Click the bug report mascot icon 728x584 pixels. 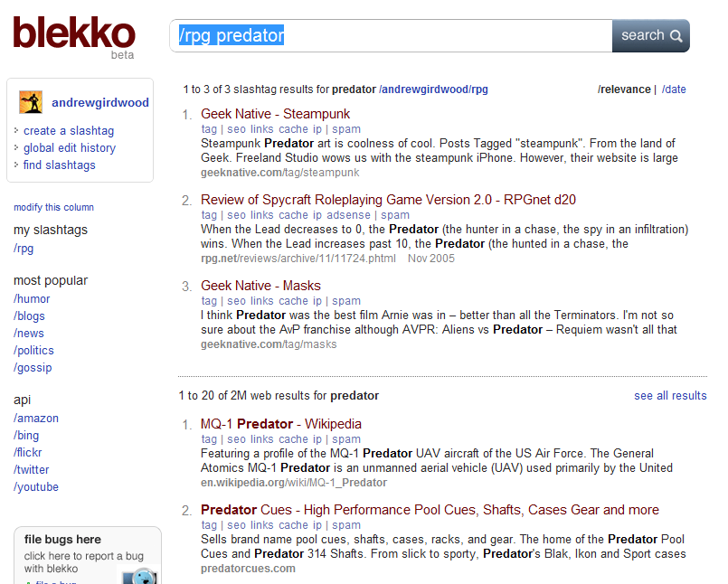coord(142,576)
